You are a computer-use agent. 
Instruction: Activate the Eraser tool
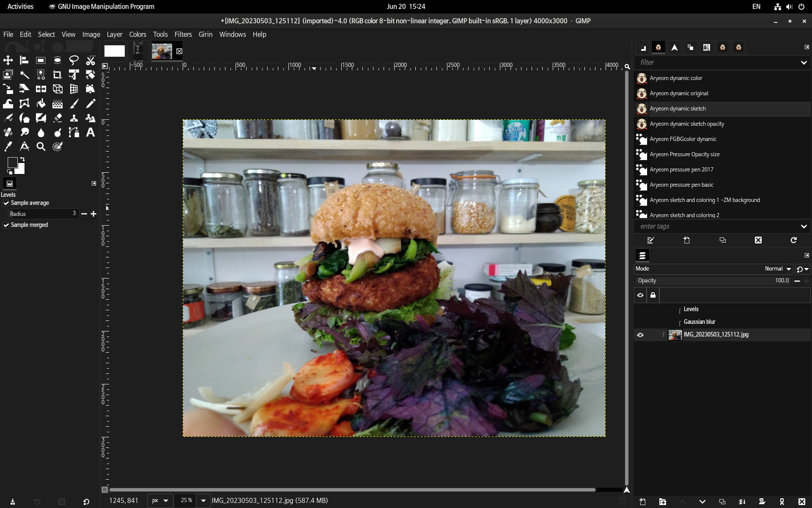[58, 118]
